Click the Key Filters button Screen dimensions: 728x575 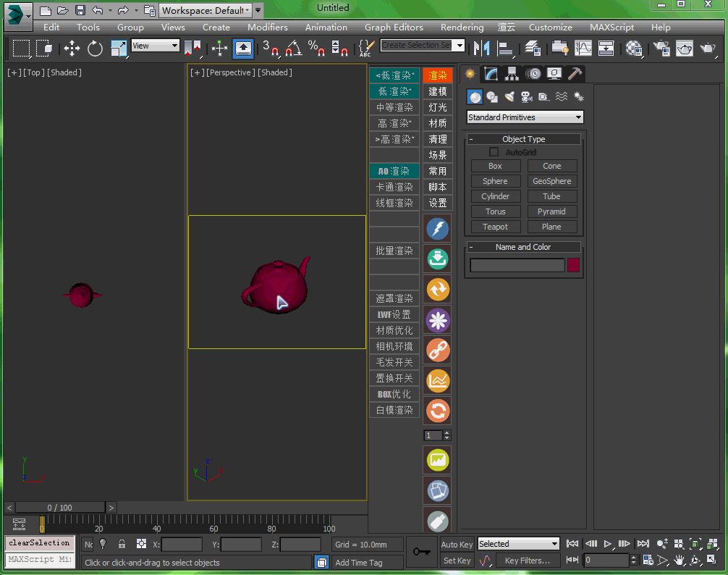click(x=527, y=560)
